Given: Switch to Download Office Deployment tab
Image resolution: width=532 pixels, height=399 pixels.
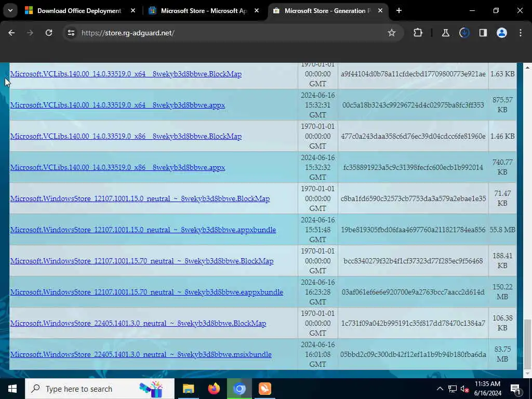Looking at the screenshot, I should 79,11.
